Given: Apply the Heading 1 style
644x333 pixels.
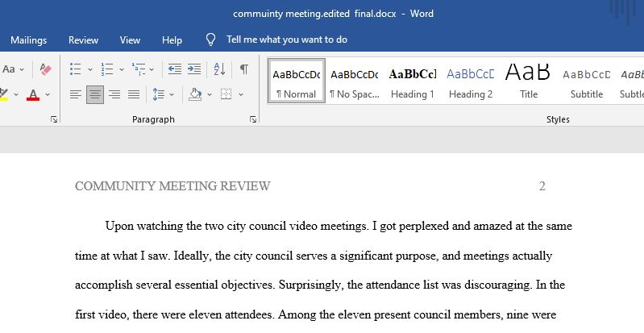Looking at the screenshot, I should click(413, 81).
